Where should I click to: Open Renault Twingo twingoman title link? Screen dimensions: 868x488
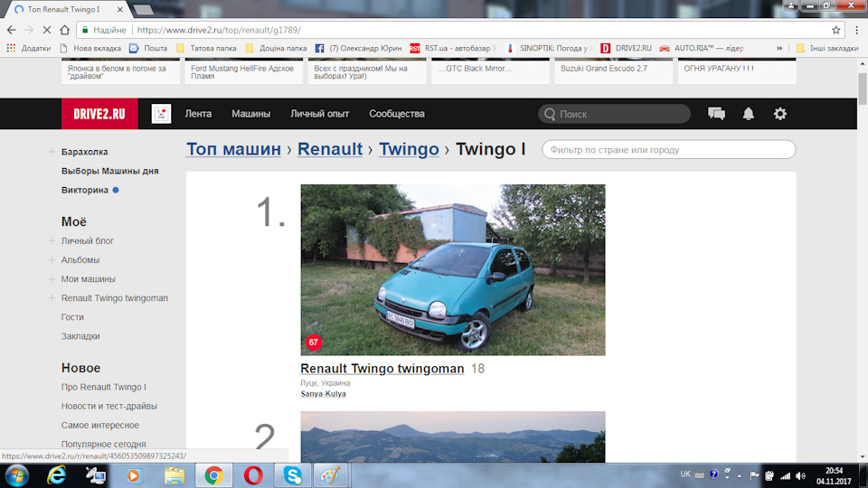382,369
